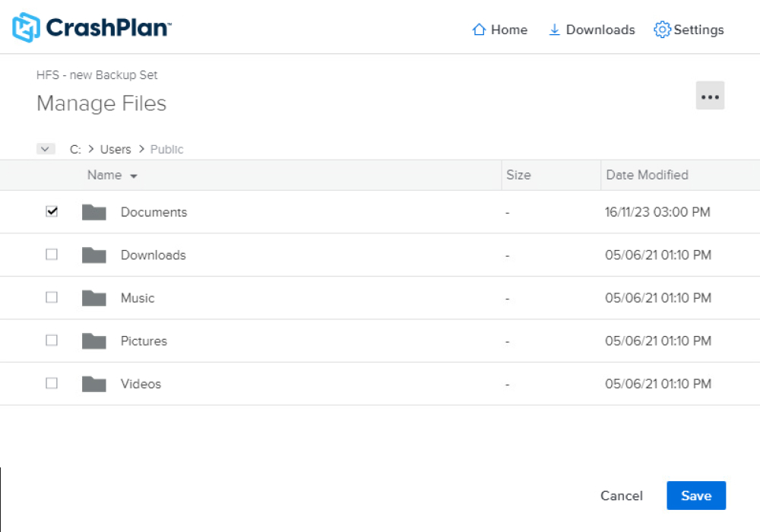Screen dimensions: 760x532
Task: Click the Size column header
Action: tap(519, 175)
